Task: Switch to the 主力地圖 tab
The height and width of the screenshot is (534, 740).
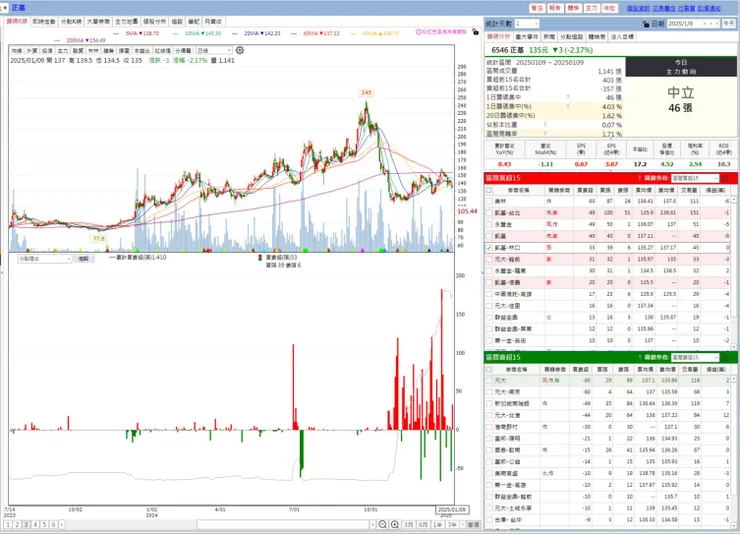Action: coord(126,21)
